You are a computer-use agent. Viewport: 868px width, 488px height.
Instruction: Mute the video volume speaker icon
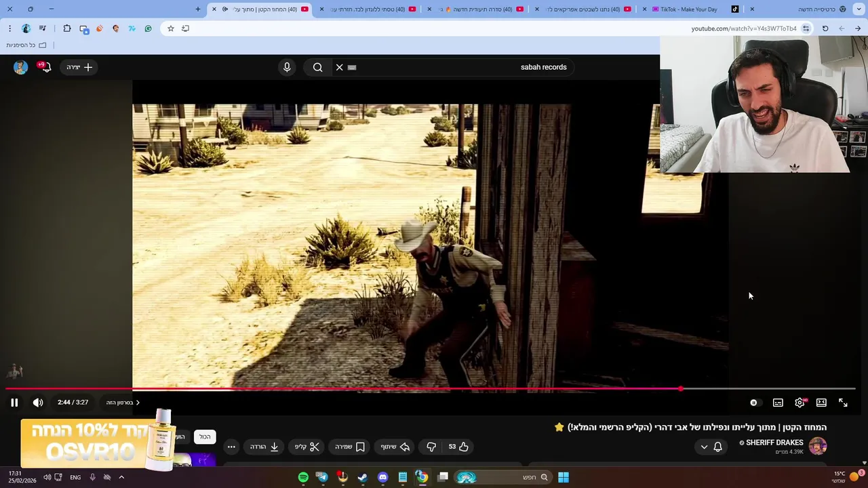pos(38,403)
